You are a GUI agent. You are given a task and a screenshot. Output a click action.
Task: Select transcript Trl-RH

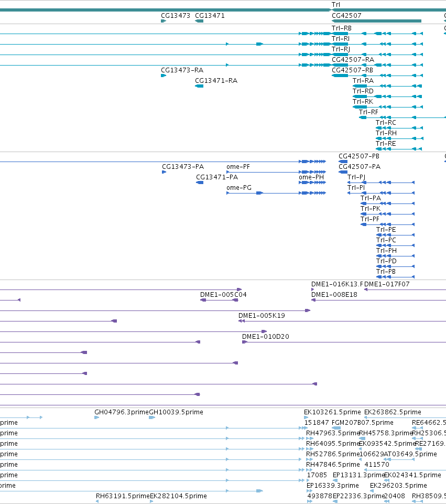click(386, 133)
